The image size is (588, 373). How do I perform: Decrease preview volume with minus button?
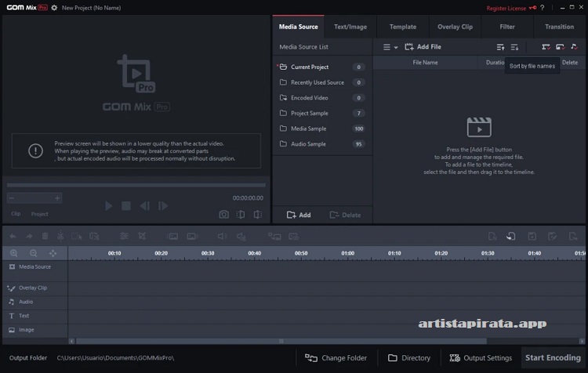12,198
